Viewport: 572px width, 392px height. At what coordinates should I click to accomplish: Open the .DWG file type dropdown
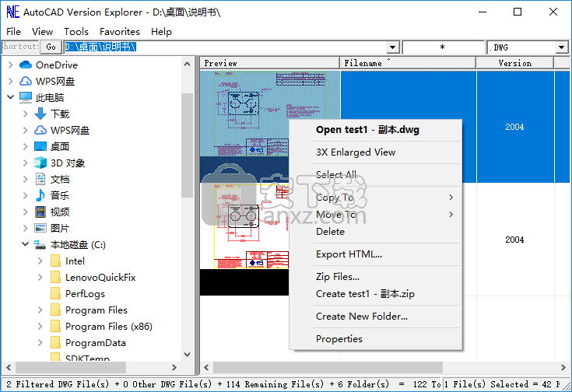click(562, 47)
